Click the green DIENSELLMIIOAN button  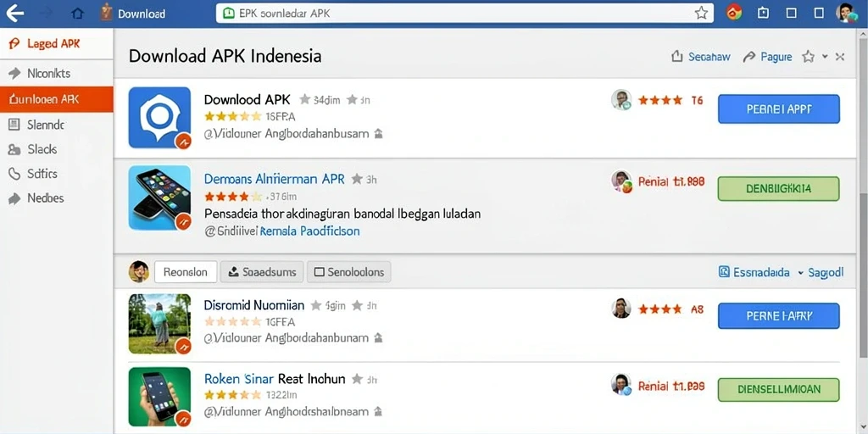779,390
